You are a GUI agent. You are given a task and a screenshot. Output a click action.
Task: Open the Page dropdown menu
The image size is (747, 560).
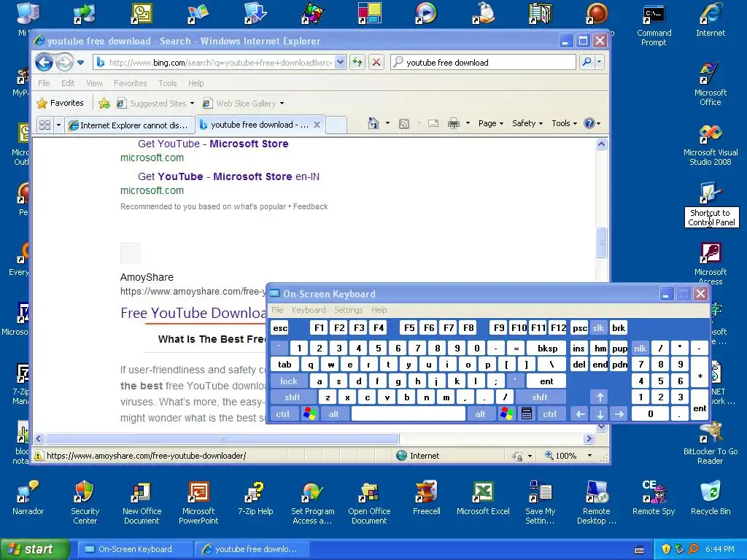point(491,123)
